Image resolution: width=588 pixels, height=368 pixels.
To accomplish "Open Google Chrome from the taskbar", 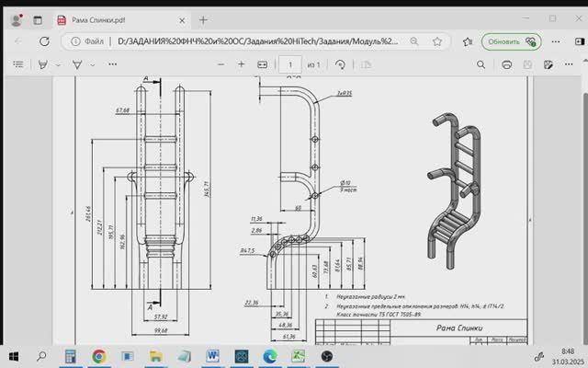I will [x=99, y=356].
